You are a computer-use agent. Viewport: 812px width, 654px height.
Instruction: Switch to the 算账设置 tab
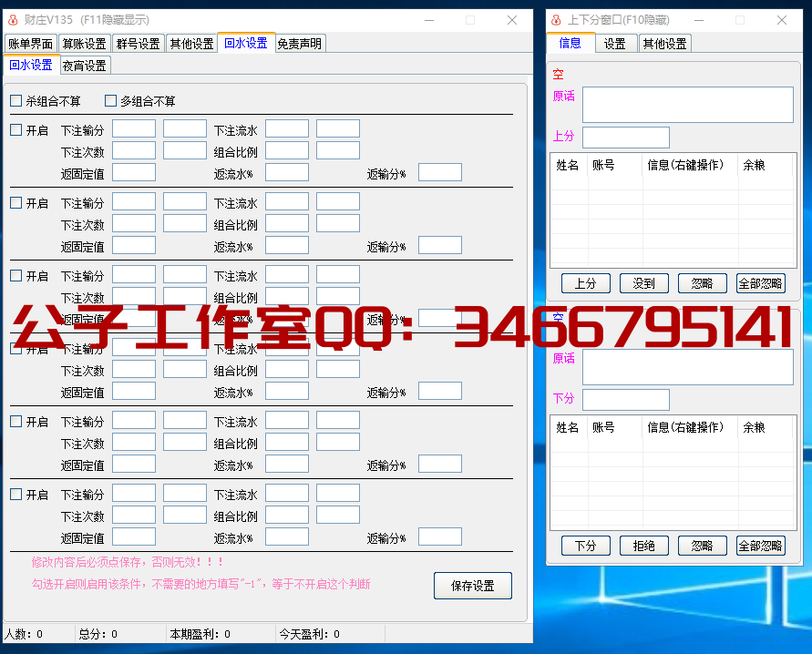coord(85,44)
